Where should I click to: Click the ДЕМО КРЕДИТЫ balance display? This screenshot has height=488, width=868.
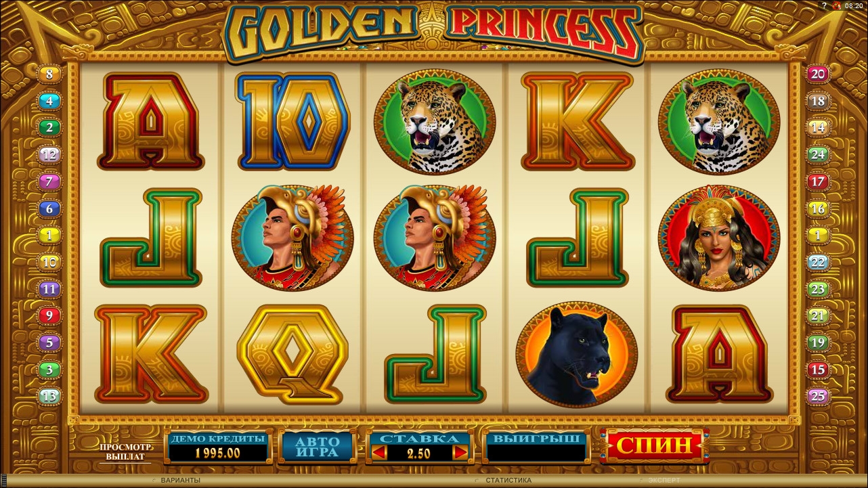(218, 447)
